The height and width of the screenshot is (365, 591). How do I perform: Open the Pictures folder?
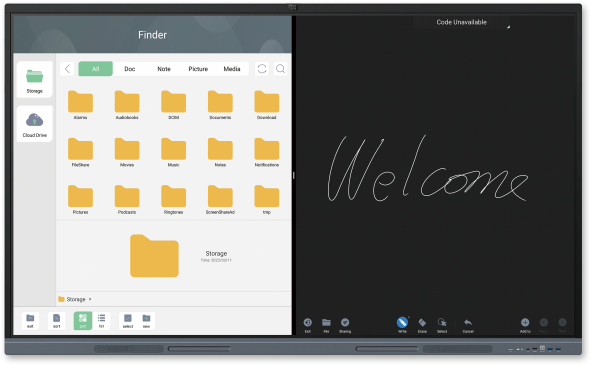[80, 200]
